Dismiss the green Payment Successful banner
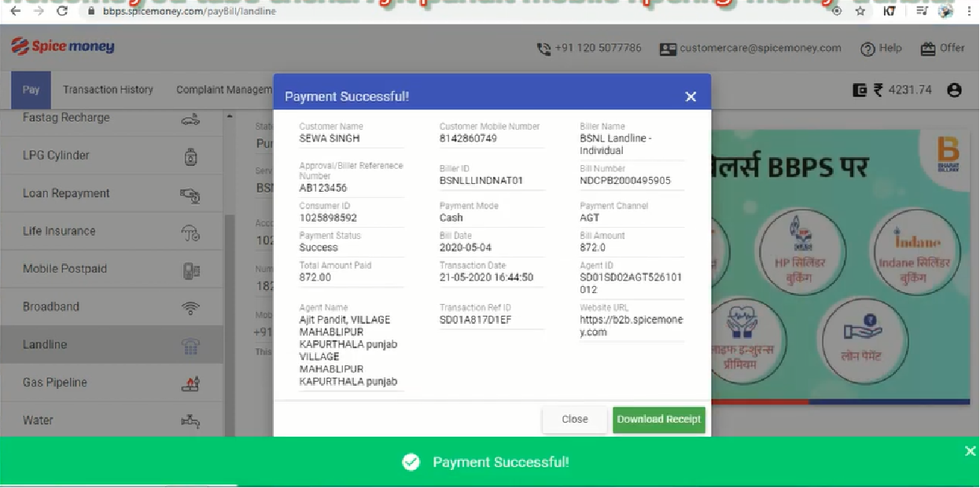Viewport: 980px width, 488px height. pyautogui.click(x=970, y=450)
